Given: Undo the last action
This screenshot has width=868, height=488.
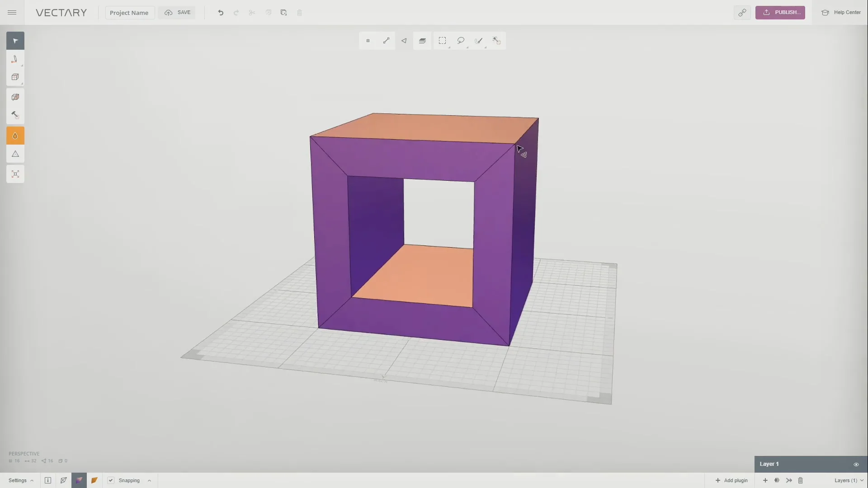Looking at the screenshot, I should (220, 12).
